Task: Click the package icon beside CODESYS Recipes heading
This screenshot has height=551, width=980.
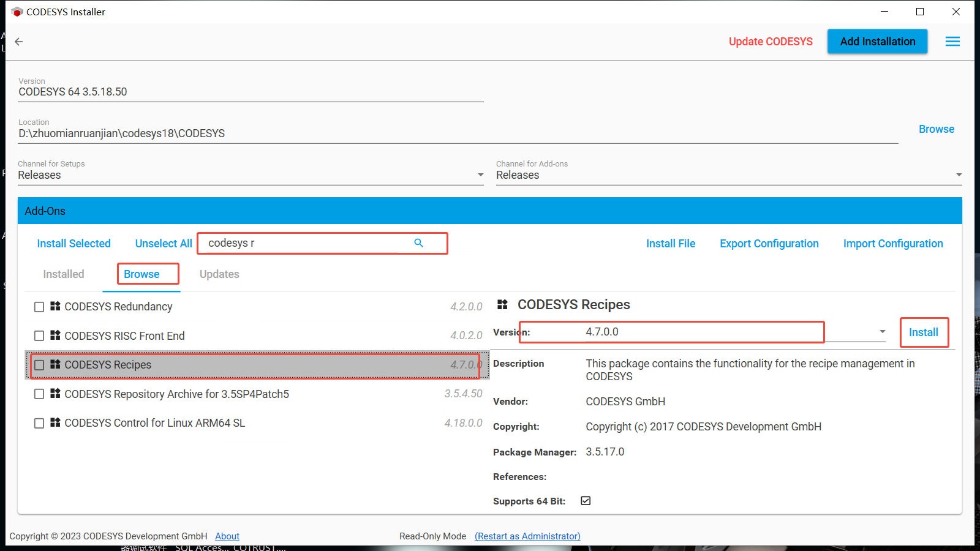Action: pos(503,304)
